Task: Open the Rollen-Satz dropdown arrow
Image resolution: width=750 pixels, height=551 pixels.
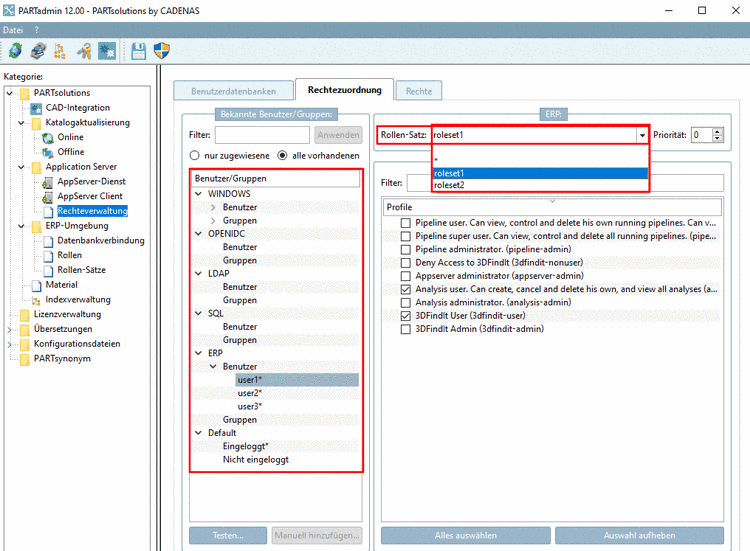Action: [642, 135]
